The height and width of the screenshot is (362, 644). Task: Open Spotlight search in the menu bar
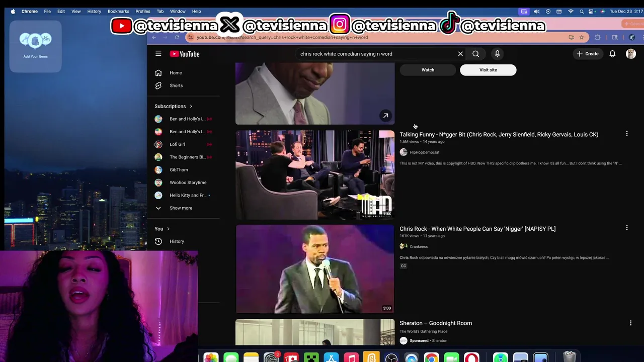[x=582, y=11]
